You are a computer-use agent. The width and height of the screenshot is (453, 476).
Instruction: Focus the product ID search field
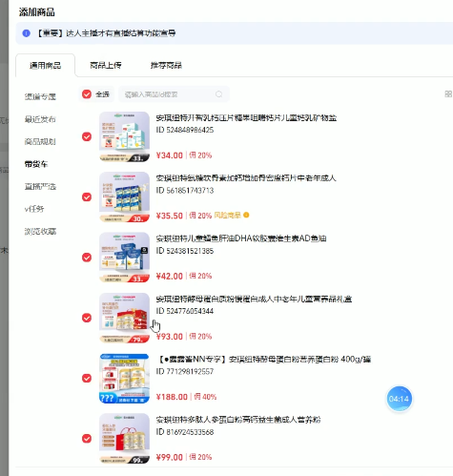pyautogui.click(x=174, y=94)
